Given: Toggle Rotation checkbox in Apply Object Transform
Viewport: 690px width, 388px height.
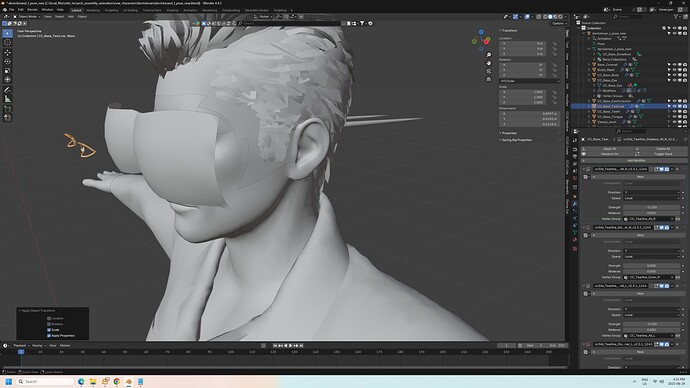Looking at the screenshot, I should point(49,324).
